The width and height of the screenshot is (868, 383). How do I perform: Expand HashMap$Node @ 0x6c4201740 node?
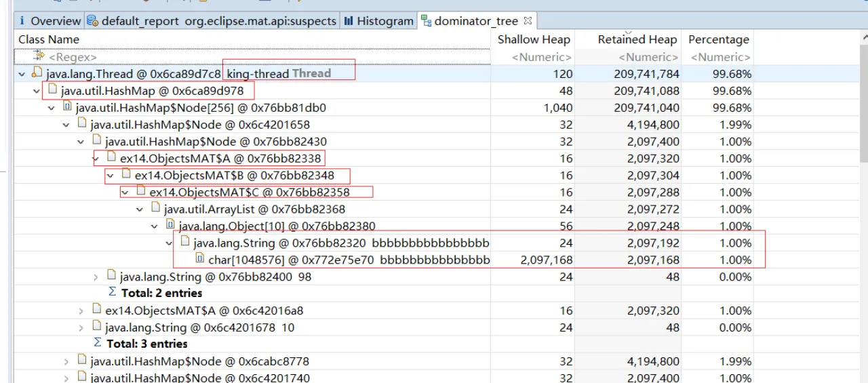pos(66,378)
